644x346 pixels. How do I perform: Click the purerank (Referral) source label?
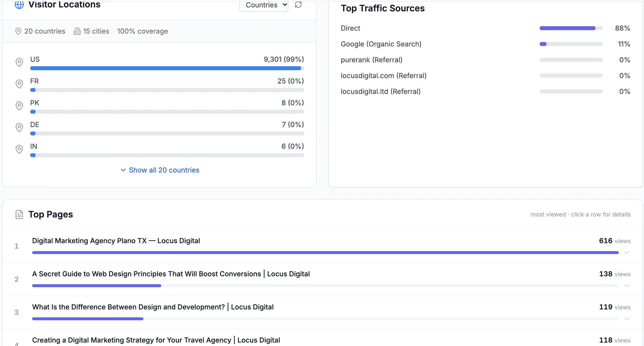[371, 60]
